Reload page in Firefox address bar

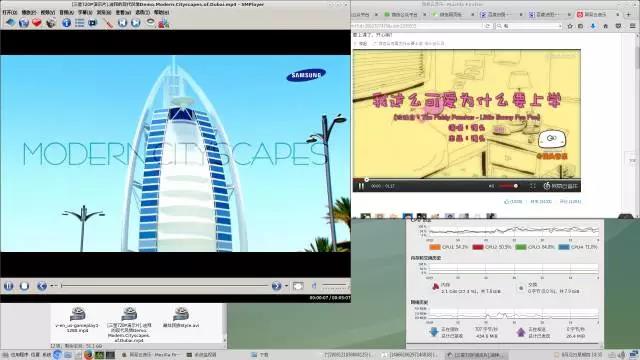point(488,26)
